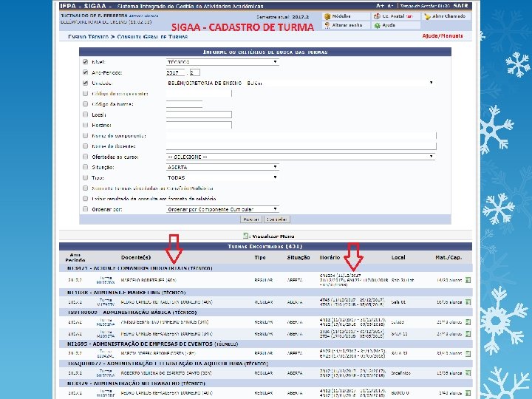Check the Ordenar por checkbox
Screen dimensions: 532x399
coord(85,209)
